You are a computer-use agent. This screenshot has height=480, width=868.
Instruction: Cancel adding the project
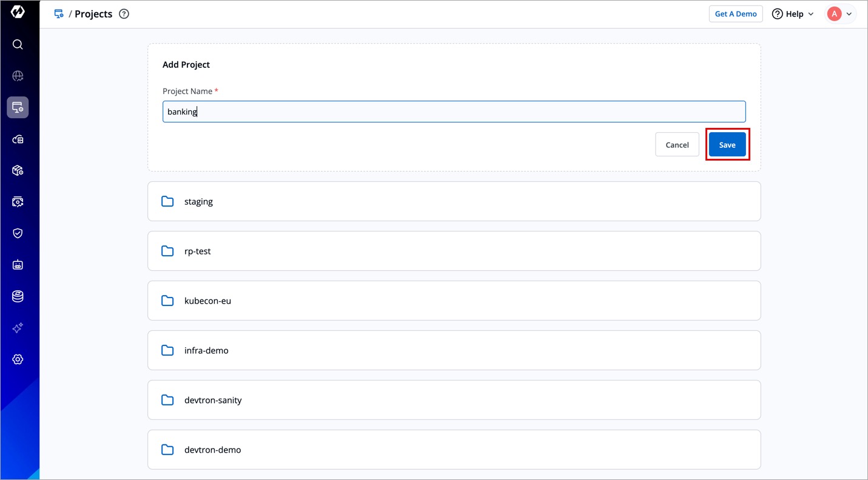click(677, 145)
